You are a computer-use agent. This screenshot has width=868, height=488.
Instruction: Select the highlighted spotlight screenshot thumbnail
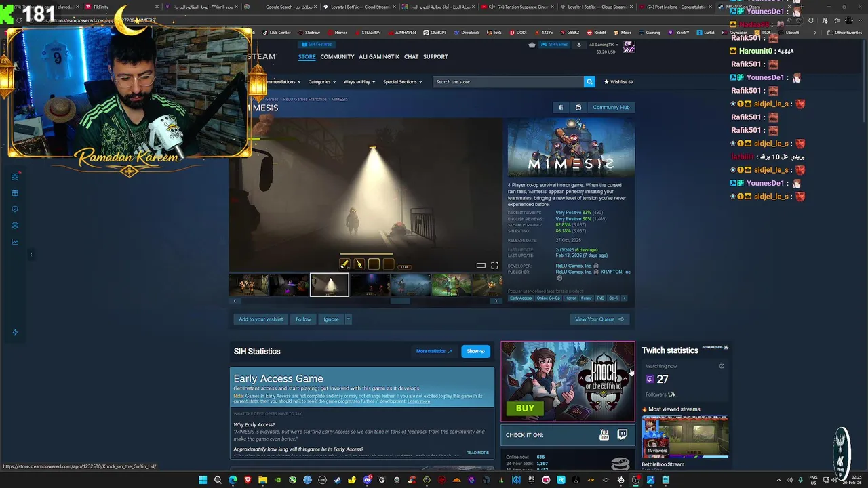click(x=330, y=285)
